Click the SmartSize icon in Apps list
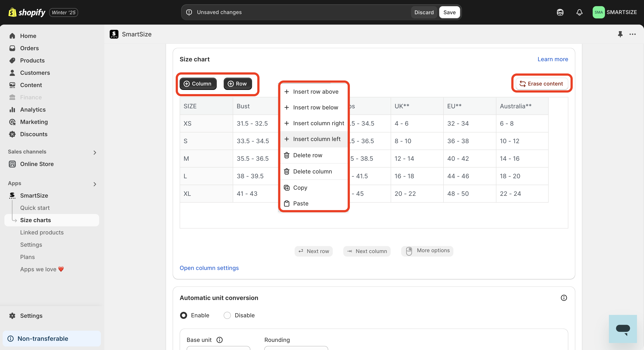The image size is (644, 350). pos(12,195)
